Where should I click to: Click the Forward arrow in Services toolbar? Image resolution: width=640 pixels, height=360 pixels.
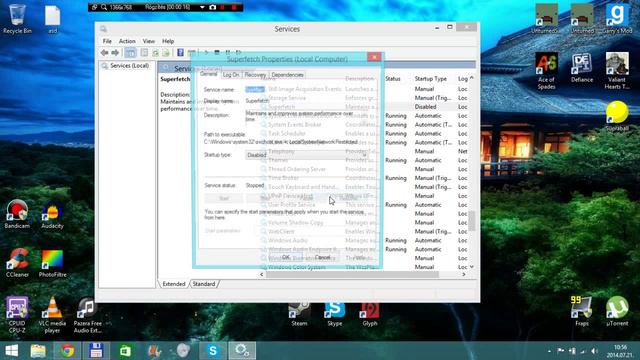(x=115, y=53)
